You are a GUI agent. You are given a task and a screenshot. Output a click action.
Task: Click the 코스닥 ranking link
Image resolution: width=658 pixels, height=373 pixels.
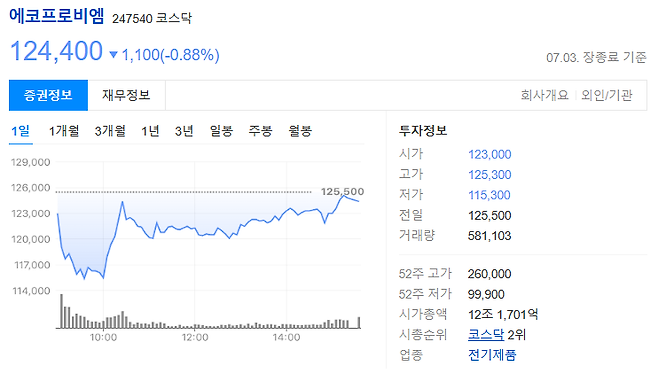point(486,335)
